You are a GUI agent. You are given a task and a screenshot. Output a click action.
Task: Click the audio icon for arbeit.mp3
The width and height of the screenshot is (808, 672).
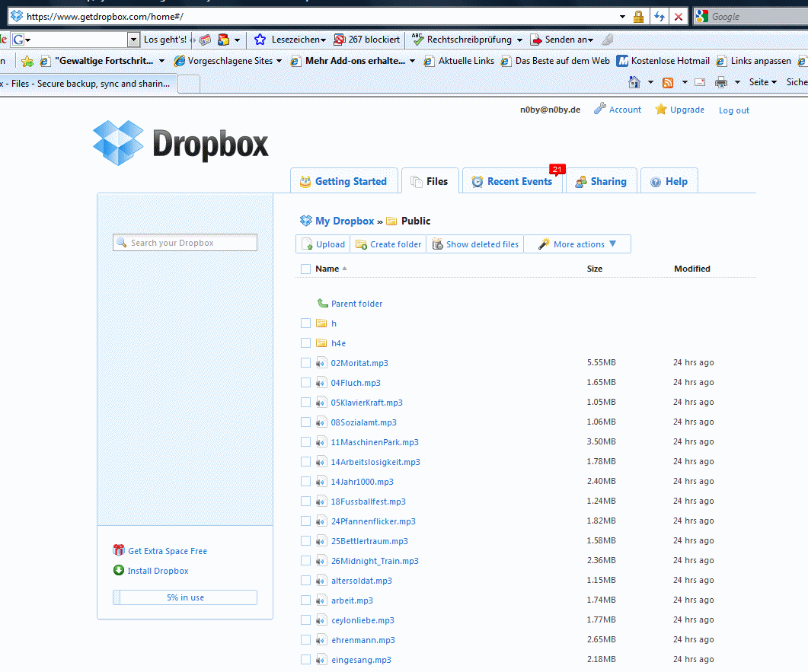click(321, 600)
